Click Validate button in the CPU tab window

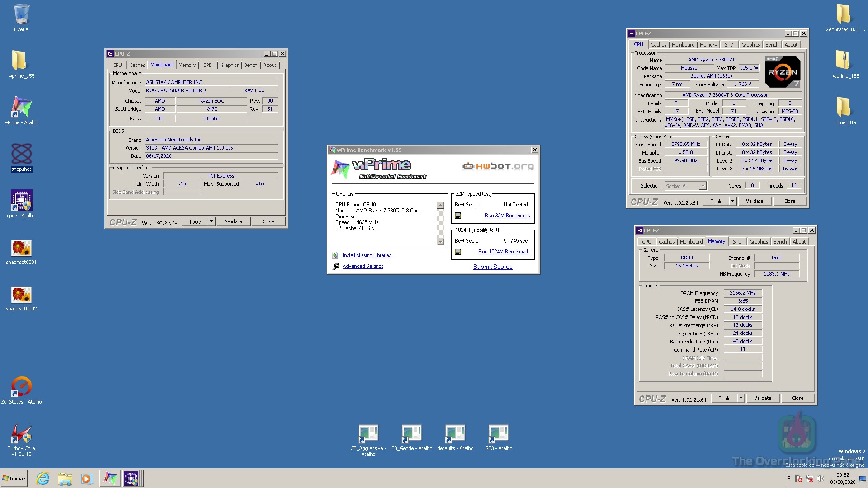(x=754, y=202)
